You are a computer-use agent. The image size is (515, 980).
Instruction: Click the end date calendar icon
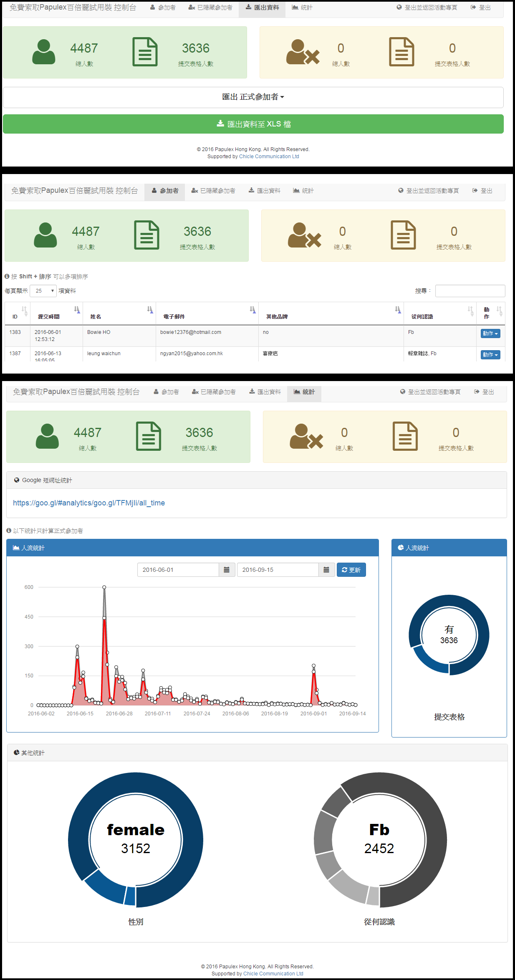click(x=326, y=570)
